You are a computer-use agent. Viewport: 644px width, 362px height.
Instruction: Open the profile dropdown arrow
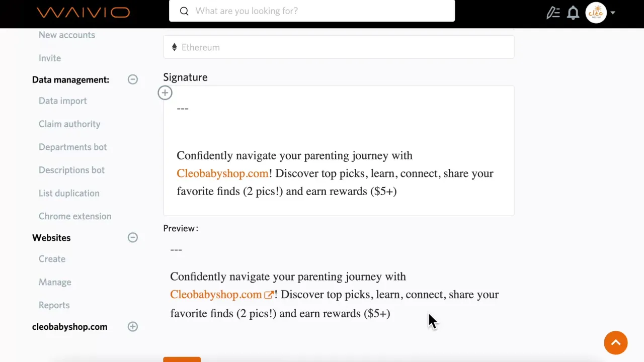click(613, 13)
